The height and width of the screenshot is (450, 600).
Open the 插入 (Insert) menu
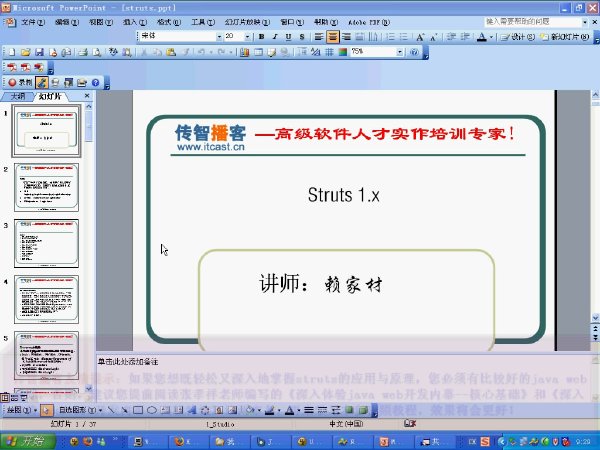135,22
